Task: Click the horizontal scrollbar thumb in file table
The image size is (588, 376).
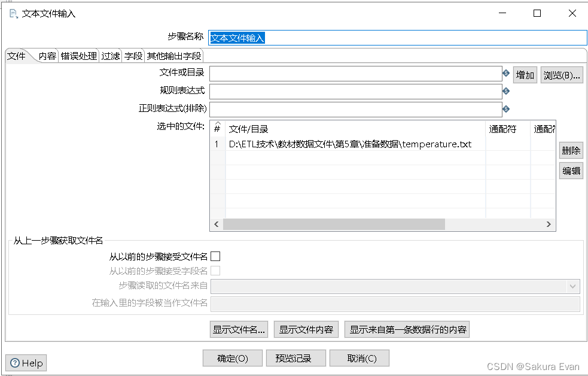Action: [334, 225]
